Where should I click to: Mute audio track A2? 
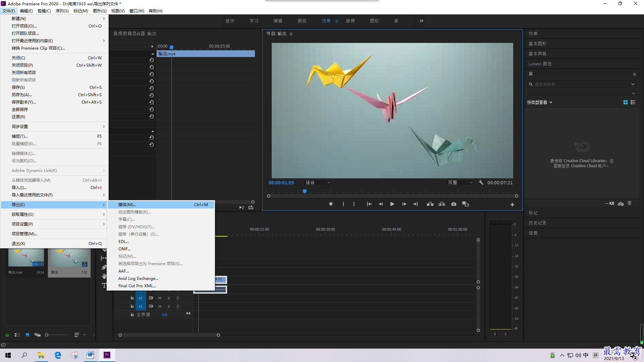(x=160, y=298)
